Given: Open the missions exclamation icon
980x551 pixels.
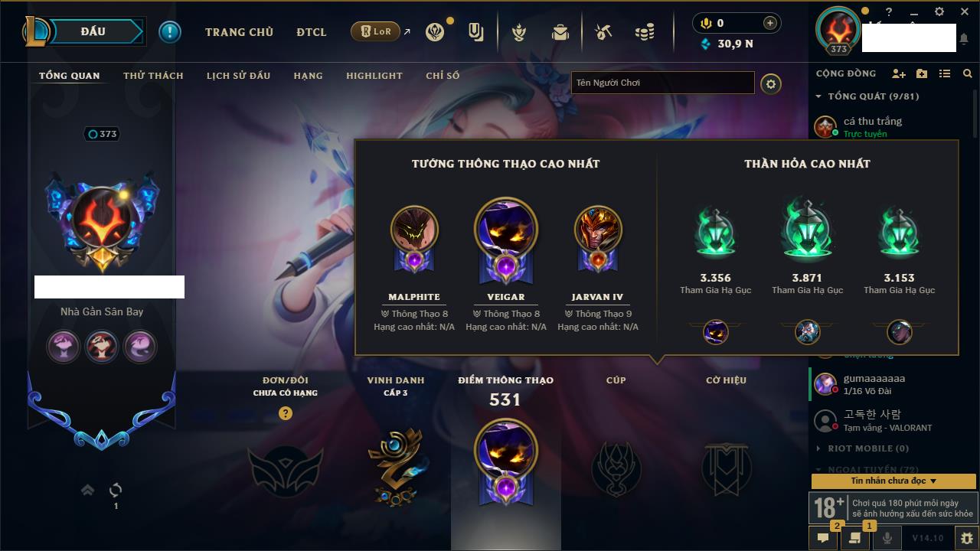Looking at the screenshot, I should pos(170,31).
